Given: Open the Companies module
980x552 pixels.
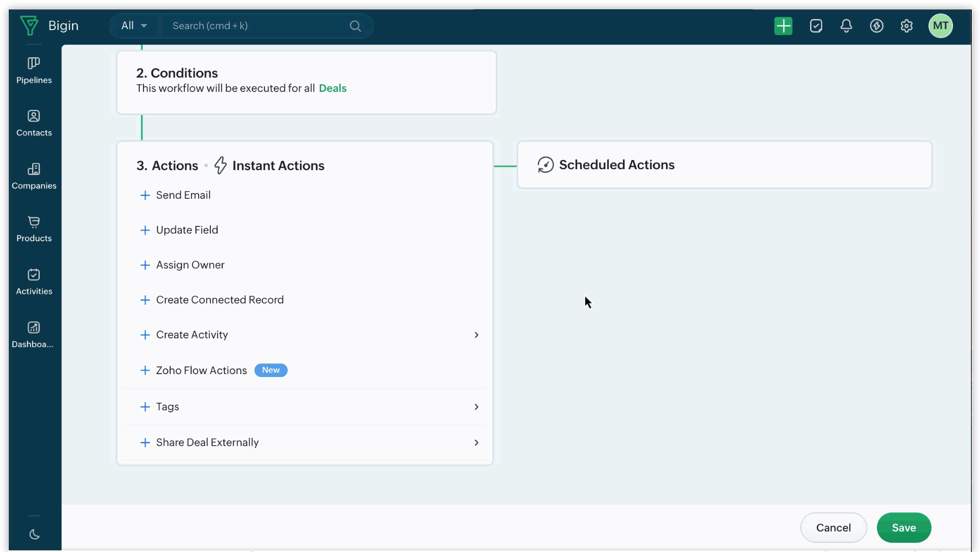Looking at the screenshot, I should coord(34,176).
